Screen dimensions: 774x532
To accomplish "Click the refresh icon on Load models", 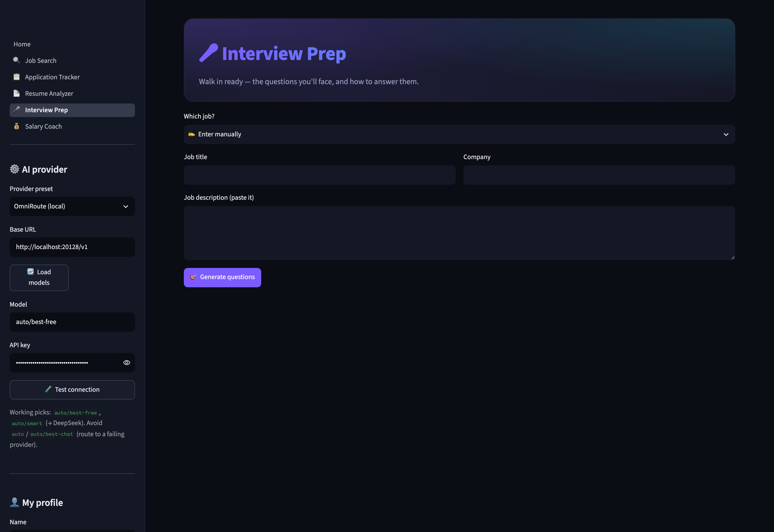I will (30, 272).
